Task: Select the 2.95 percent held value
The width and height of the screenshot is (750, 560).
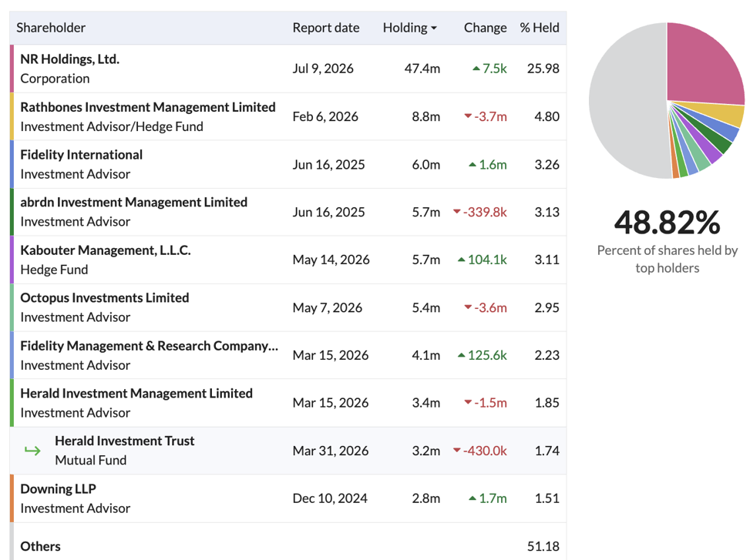Action: 547,307
